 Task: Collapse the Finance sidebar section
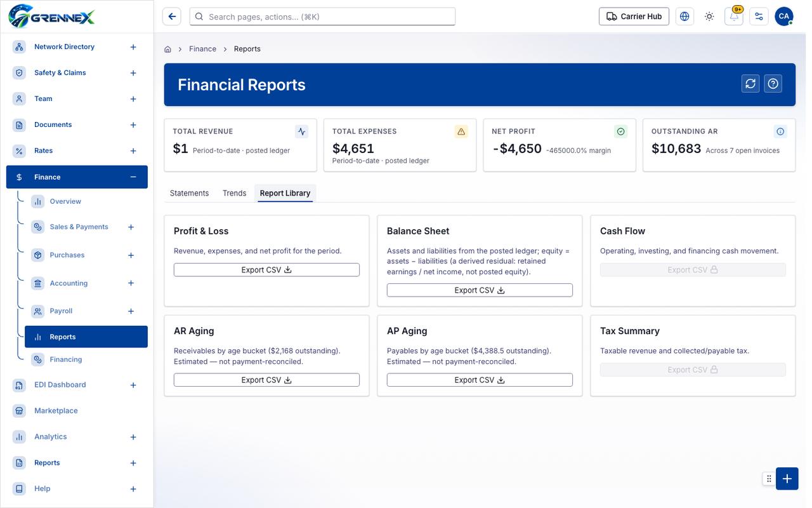click(x=133, y=177)
